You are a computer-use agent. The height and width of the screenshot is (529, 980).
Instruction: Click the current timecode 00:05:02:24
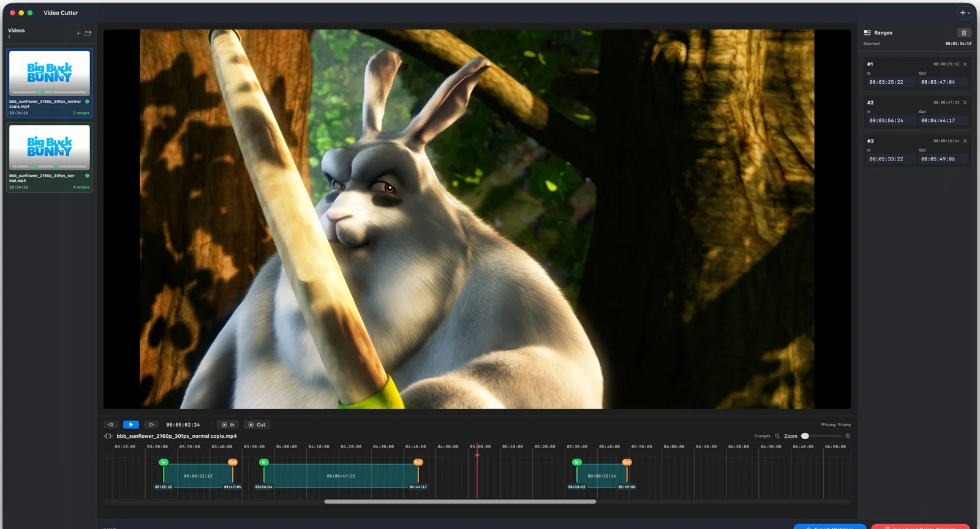coord(183,424)
